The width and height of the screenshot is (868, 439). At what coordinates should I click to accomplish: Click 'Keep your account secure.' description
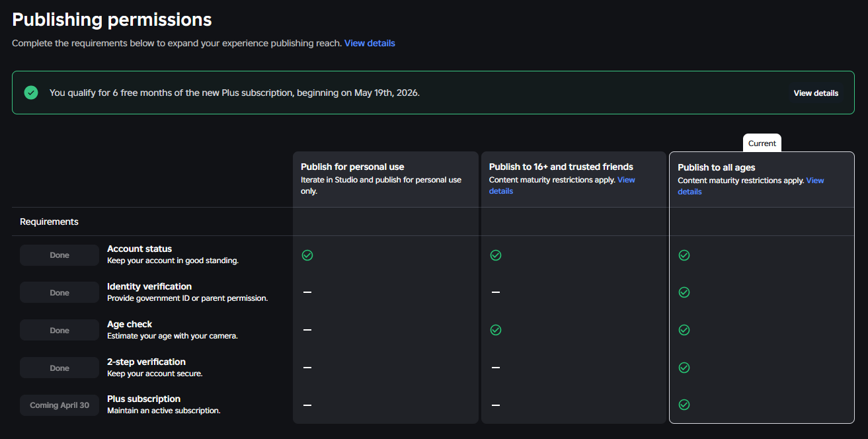point(155,374)
